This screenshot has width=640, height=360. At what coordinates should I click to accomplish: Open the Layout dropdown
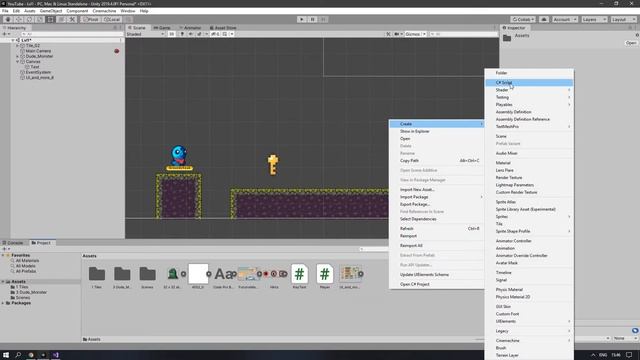pyautogui.click(x=624, y=19)
